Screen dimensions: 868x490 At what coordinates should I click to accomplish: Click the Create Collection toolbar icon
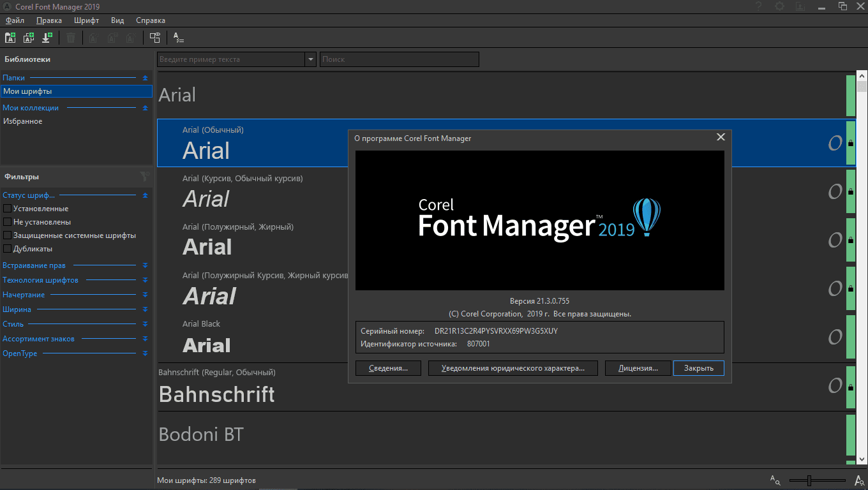click(x=29, y=38)
